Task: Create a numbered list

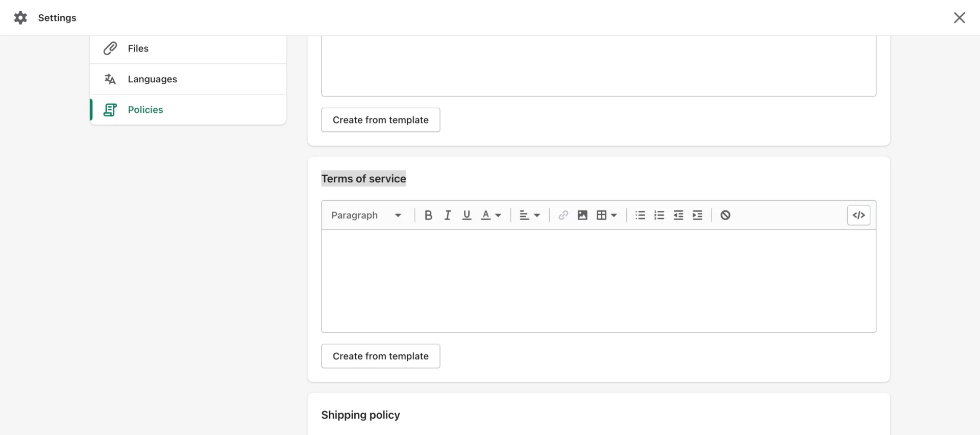Action: pyautogui.click(x=659, y=215)
